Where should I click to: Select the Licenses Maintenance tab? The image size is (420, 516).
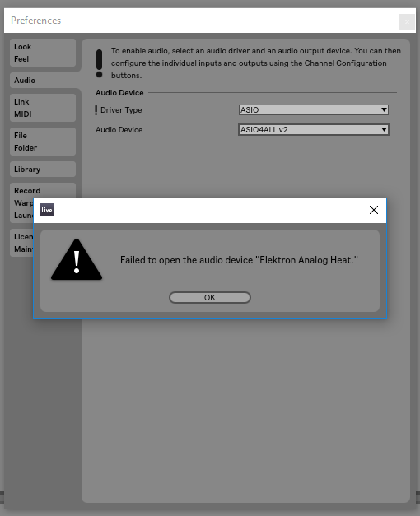point(21,243)
